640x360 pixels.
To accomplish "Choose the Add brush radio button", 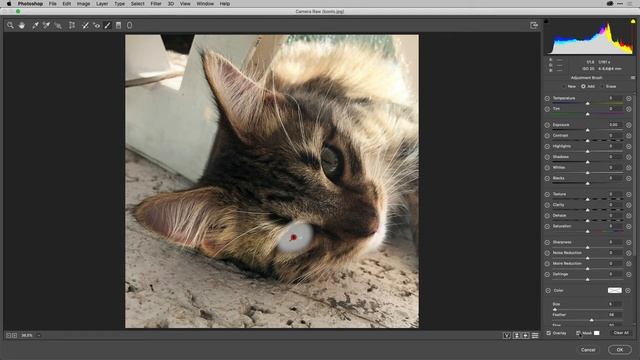I will (583, 87).
